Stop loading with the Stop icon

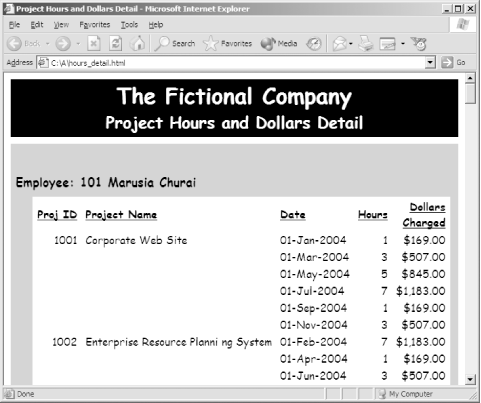94,44
